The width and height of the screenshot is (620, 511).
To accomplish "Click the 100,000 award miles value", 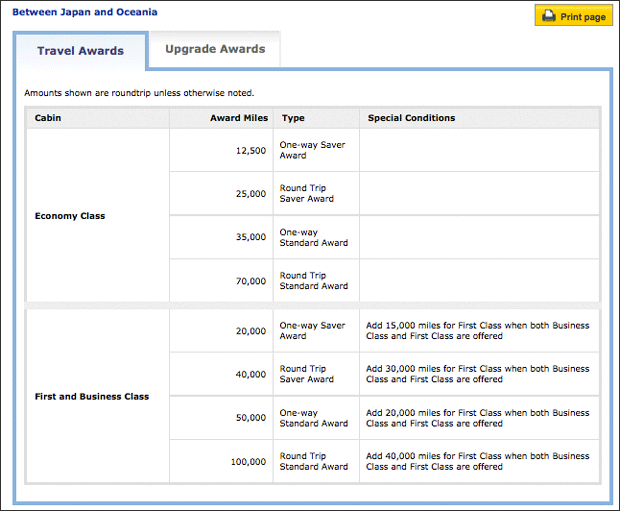I will tap(248, 462).
